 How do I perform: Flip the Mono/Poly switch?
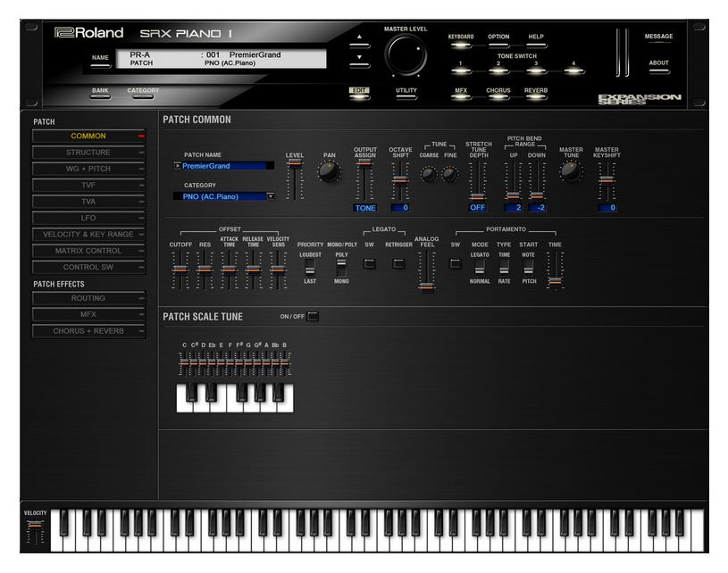pyautogui.click(x=341, y=268)
